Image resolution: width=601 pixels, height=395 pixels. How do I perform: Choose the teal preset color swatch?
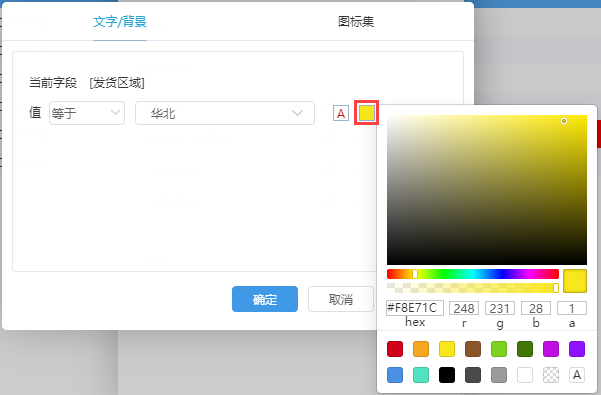(421, 375)
